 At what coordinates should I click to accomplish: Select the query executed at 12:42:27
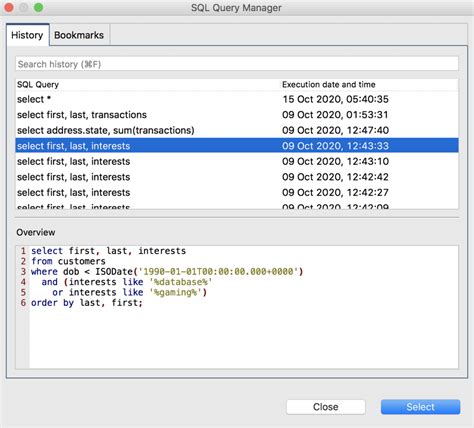(237, 192)
